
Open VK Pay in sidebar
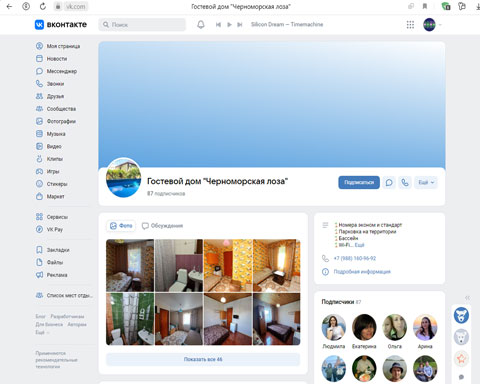tap(49, 229)
